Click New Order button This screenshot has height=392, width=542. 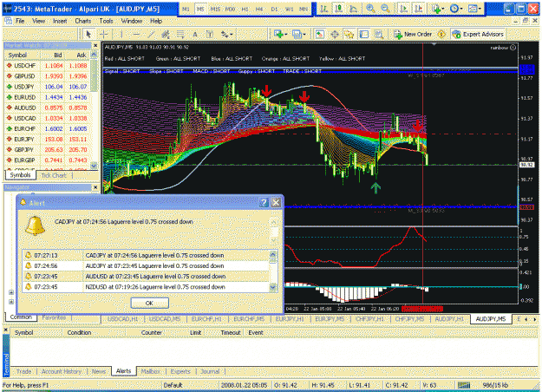413,34
